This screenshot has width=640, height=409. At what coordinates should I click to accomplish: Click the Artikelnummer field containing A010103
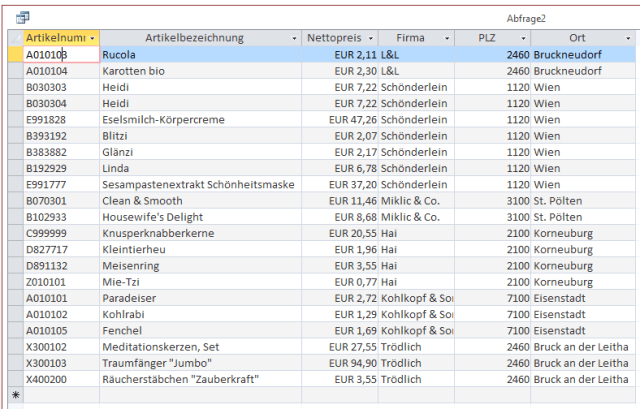coord(60,55)
